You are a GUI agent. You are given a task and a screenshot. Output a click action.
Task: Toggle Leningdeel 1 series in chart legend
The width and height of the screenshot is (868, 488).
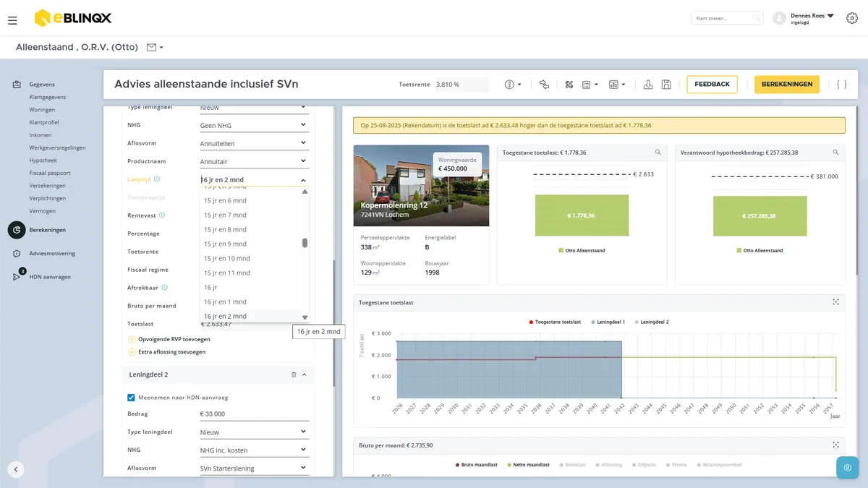pyautogui.click(x=608, y=322)
